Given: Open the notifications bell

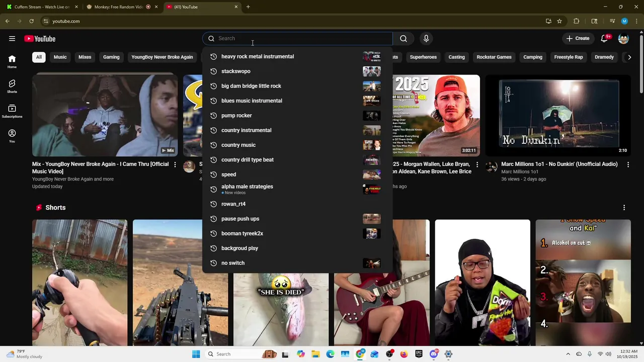Looking at the screenshot, I should pyautogui.click(x=605, y=39).
